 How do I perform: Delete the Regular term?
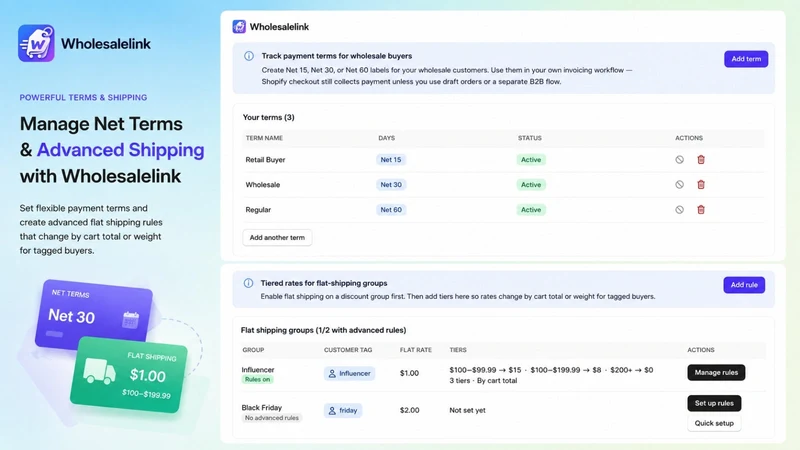(701, 210)
